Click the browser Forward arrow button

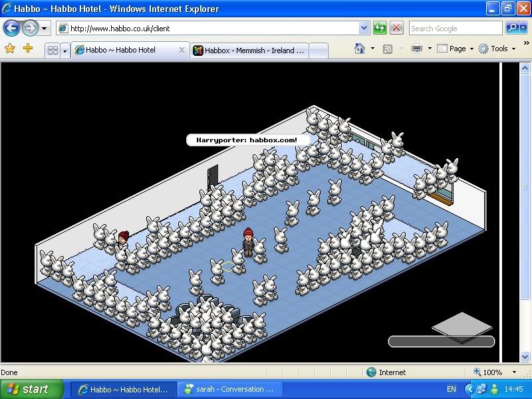30,28
